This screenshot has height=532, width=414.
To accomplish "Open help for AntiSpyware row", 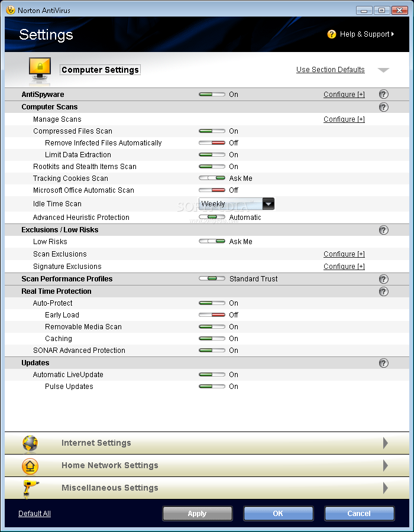I will 383,95.
